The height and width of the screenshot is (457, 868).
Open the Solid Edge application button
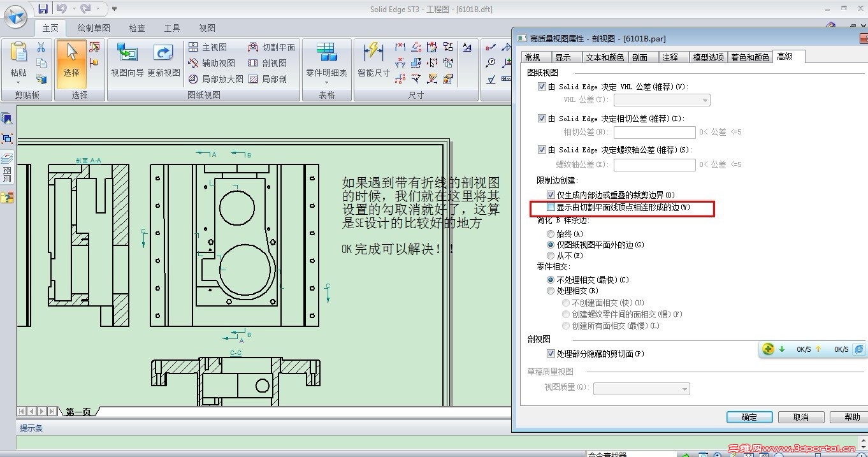coord(16,16)
